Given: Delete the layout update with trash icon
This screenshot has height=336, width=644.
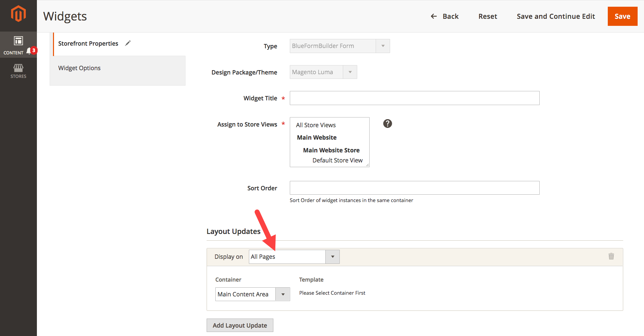Looking at the screenshot, I should (611, 256).
